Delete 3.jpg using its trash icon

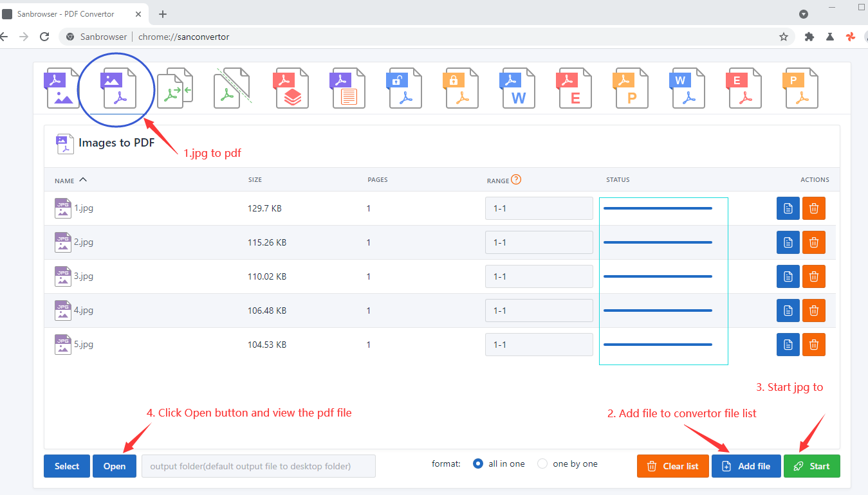click(x=813, y=276)
